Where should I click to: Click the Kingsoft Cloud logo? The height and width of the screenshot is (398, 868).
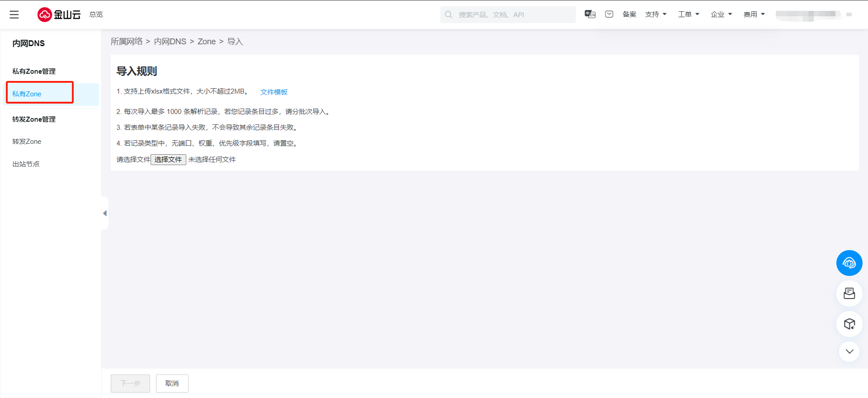59,14
